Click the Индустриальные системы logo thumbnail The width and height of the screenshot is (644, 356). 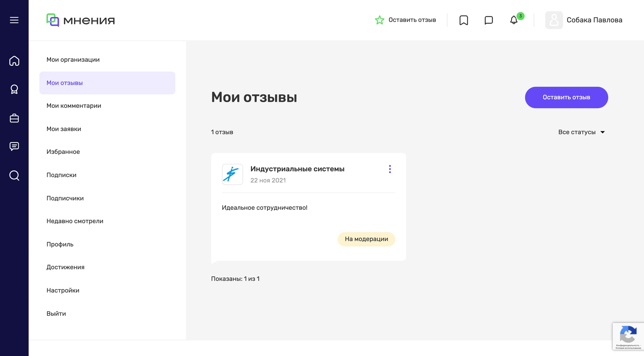pos(232,174)
